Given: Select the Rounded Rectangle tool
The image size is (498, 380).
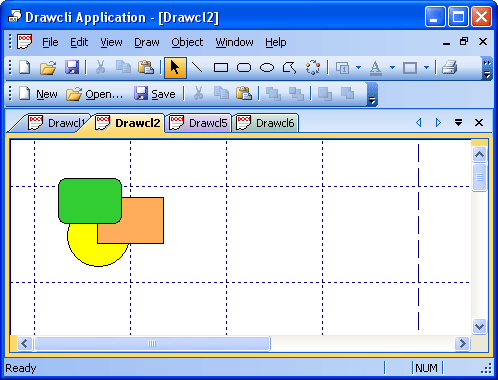Looking at the screenshot, I should click(x=244, y=68).
